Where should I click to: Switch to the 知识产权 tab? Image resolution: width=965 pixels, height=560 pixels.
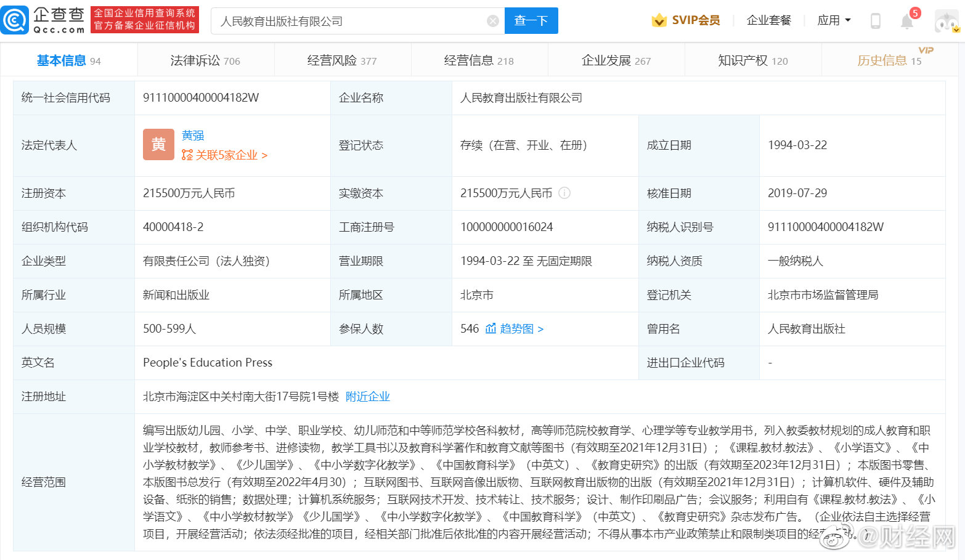[753, 60]
